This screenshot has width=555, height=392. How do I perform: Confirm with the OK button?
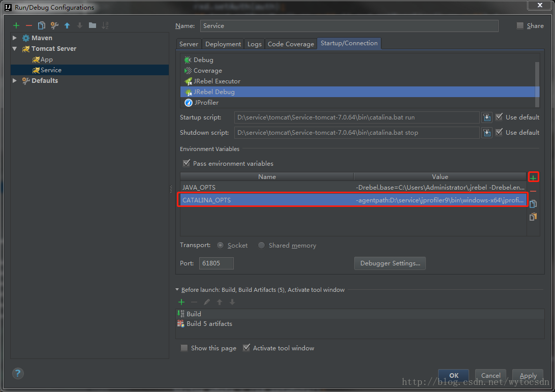point(454,375)
